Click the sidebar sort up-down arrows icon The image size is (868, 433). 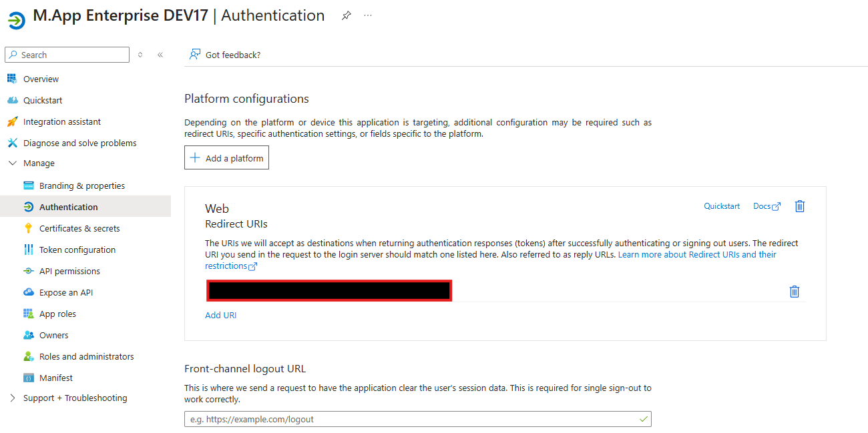point(140,55)
